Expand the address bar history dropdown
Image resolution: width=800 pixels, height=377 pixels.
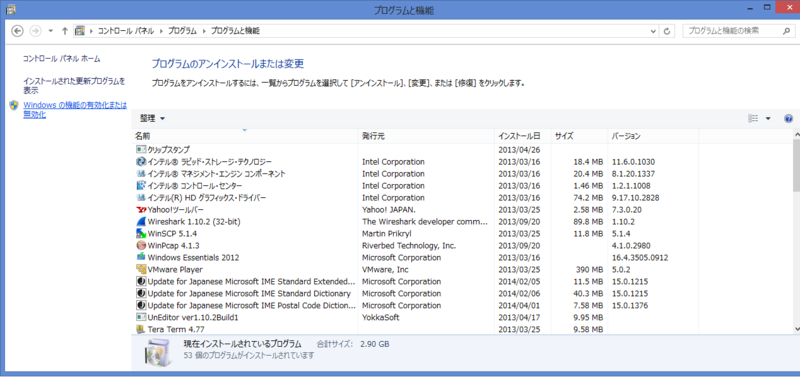(x=654, y=31)
